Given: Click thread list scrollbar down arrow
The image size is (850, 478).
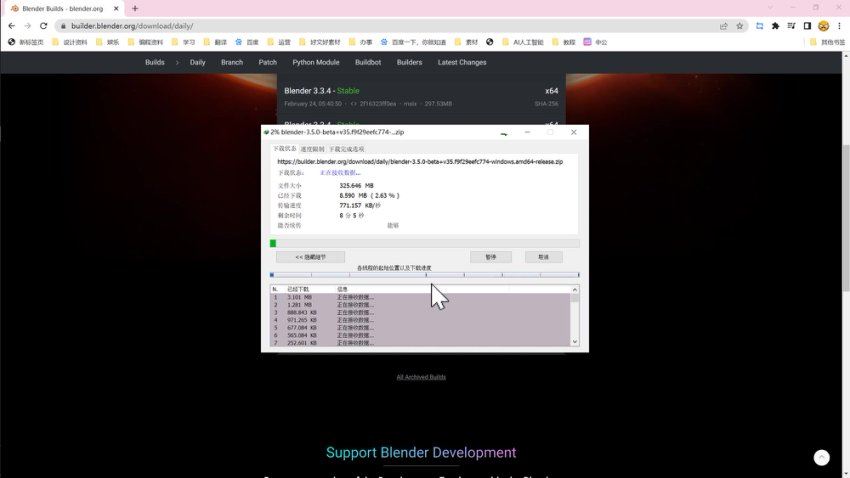Looking at the screenshot, I should click(575, 341).
